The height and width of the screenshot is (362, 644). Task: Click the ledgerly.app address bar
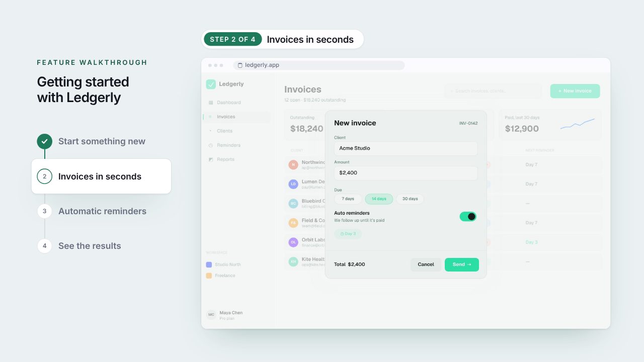(x=319, y=65)
